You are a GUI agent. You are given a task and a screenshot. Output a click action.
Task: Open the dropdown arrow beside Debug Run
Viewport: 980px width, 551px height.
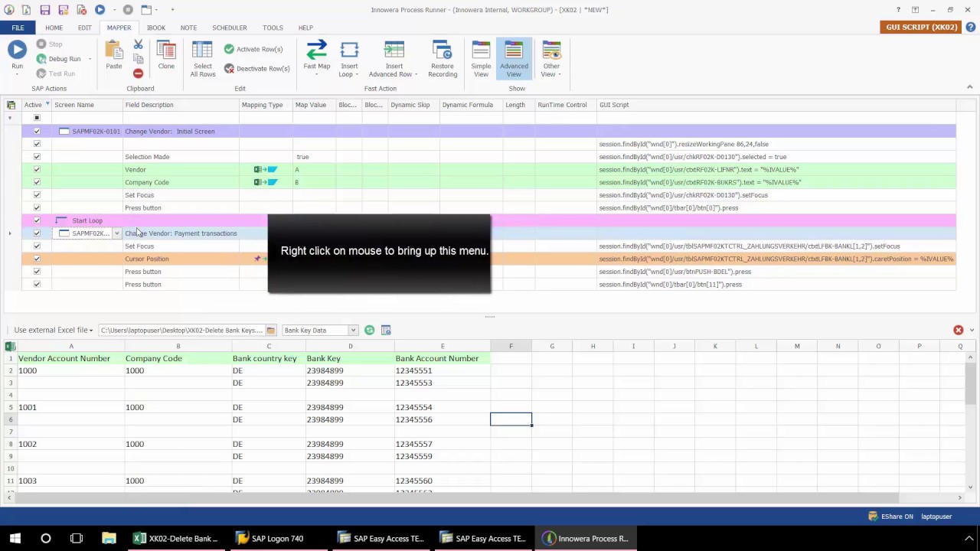click(90, 59)
